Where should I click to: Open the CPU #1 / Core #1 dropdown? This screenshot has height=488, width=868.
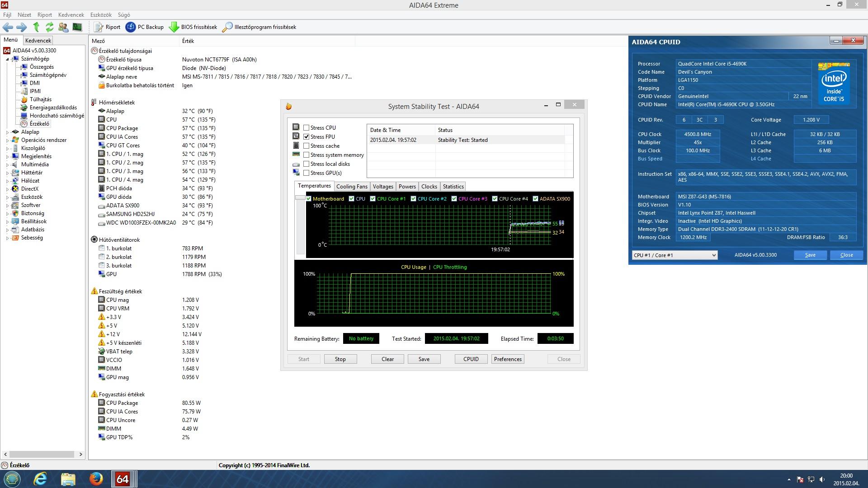pos(675,255)
